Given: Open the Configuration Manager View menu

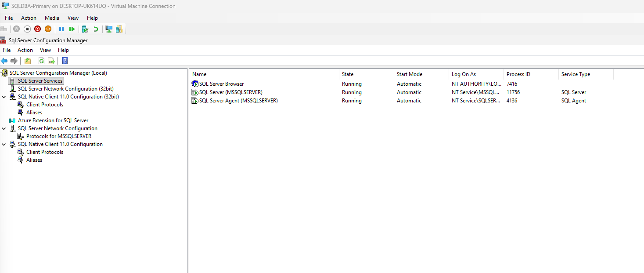Looking at the screenshot, I should coord(45,50).
